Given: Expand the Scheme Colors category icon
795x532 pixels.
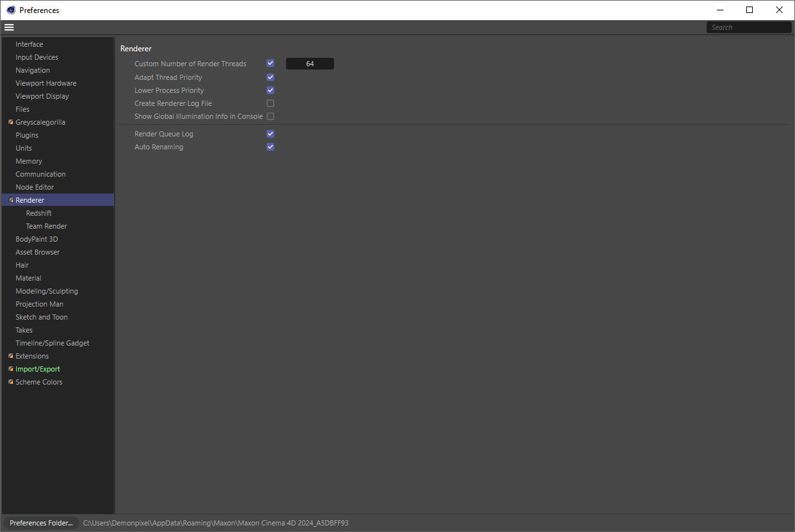Looking at the screenshot, I should [11, 382].
